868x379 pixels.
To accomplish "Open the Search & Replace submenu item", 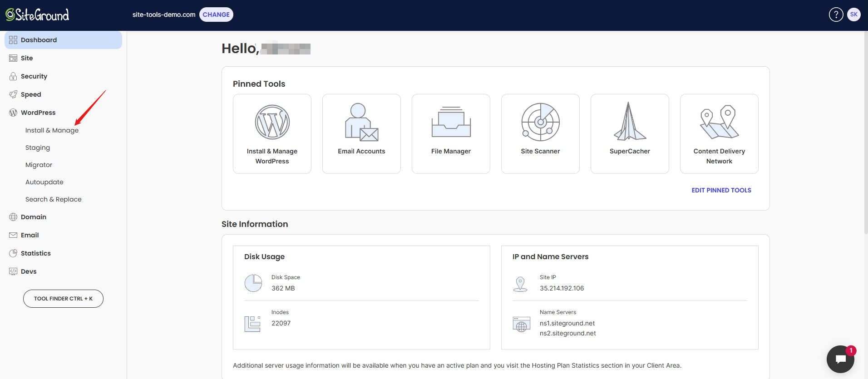I will pyautogui.click(x=54, y=199).
